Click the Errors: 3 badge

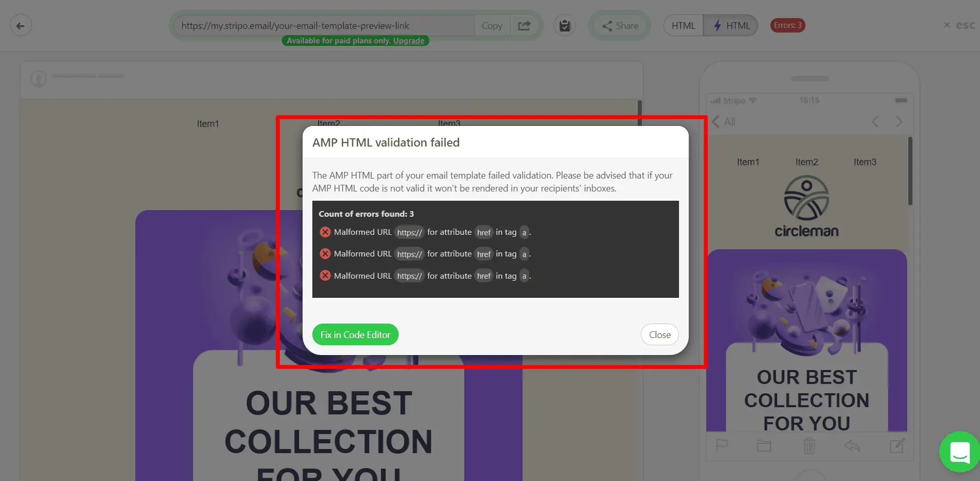click(x=787, y=25)
